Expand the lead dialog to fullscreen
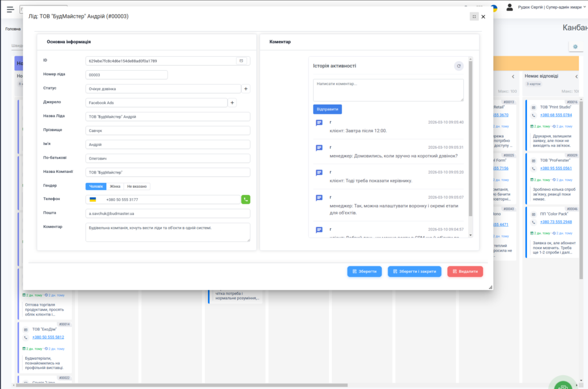Viewport: 588px width, 389px height. click(x=473, y=17)
